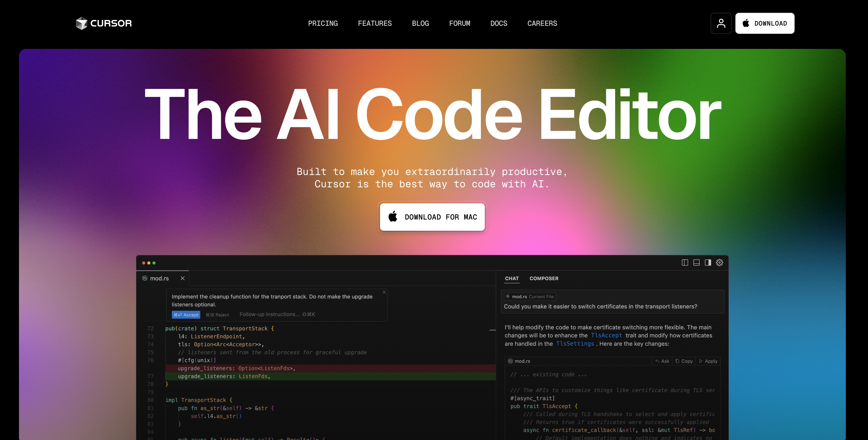Open the TlsSettings code reference link

click(x=575, y=344)
